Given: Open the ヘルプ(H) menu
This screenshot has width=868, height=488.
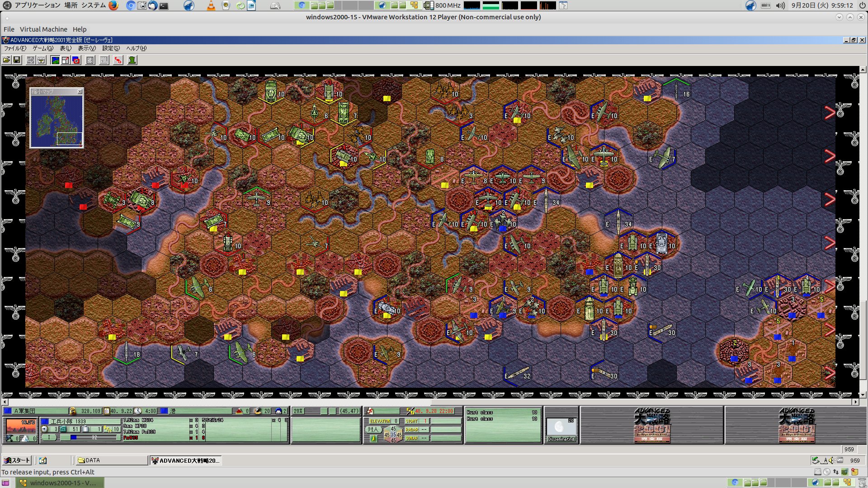Looking at the screenshot, I should tap(136, 48).
